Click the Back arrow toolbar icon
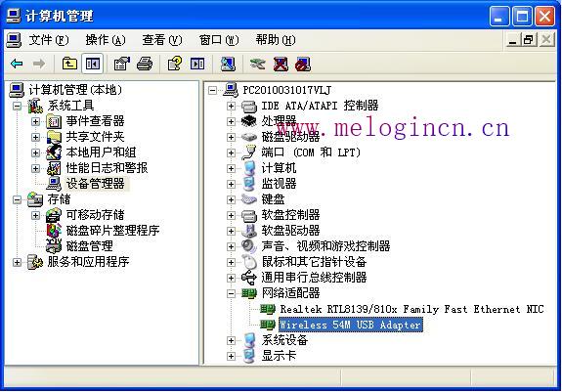 [18, 65]
